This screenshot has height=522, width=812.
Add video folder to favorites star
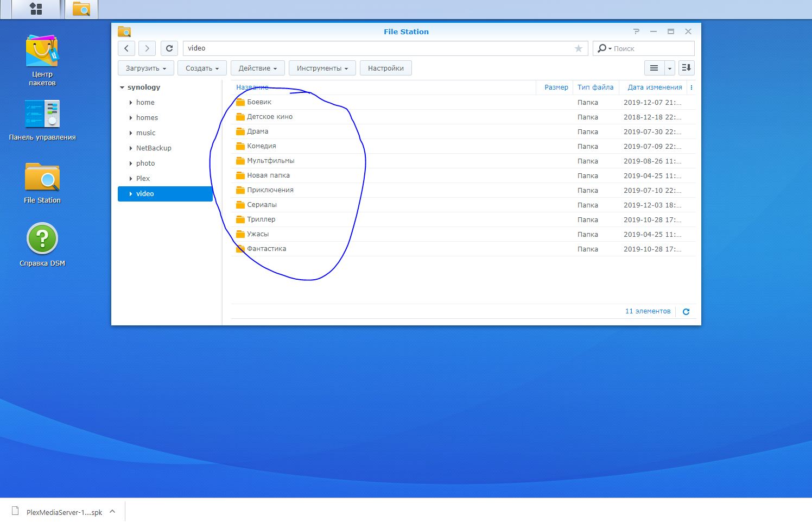(x=579, y=48)
